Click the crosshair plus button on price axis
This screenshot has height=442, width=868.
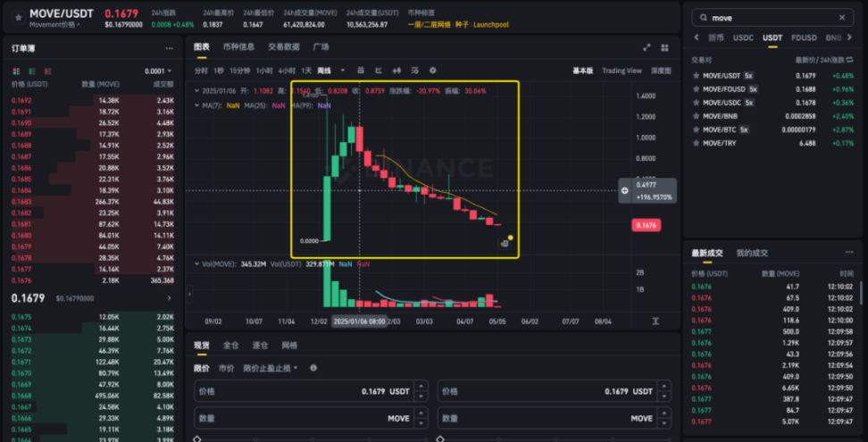click(625, 190)
